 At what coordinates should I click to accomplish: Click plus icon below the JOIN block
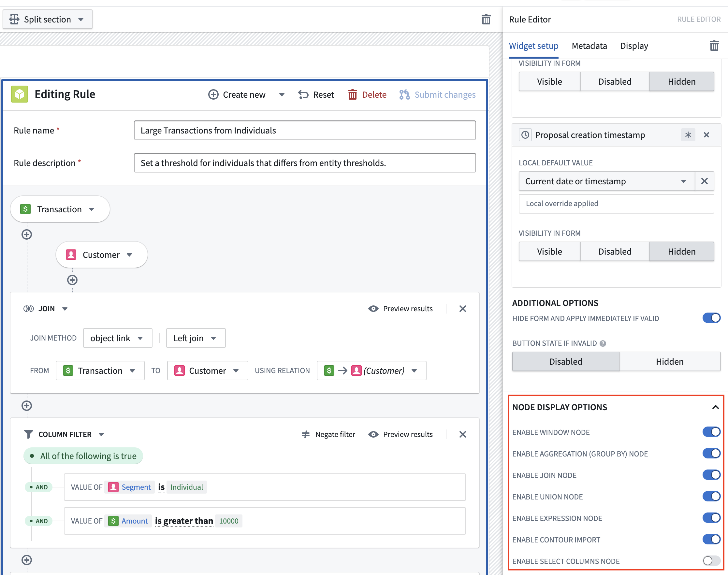27,406
